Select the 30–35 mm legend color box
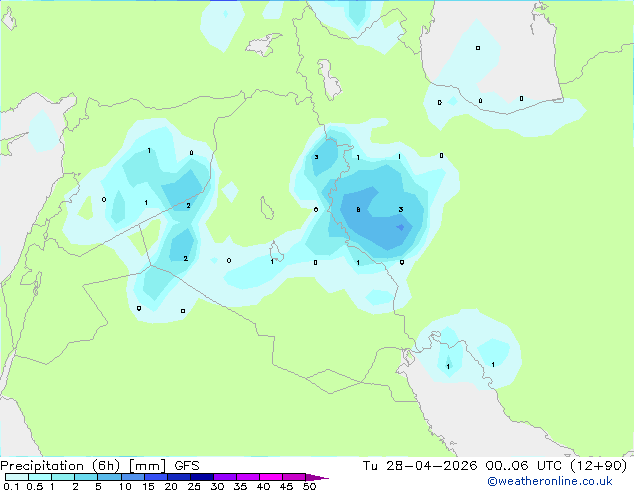The height and width of the screenshot is (490, 634). click(224, 477)
